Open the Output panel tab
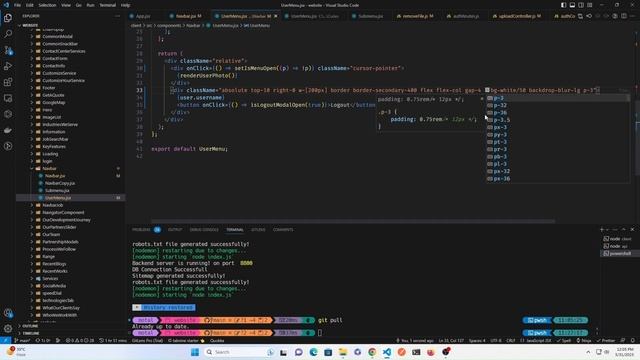 [175, 230]
